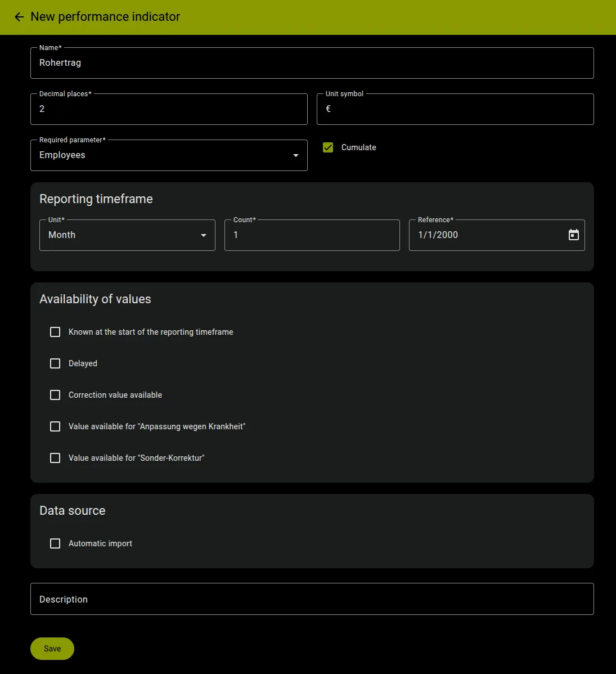Enable 'Correction value available'
The height and width of the screenshot is (674, 616).
pos(55,395)
